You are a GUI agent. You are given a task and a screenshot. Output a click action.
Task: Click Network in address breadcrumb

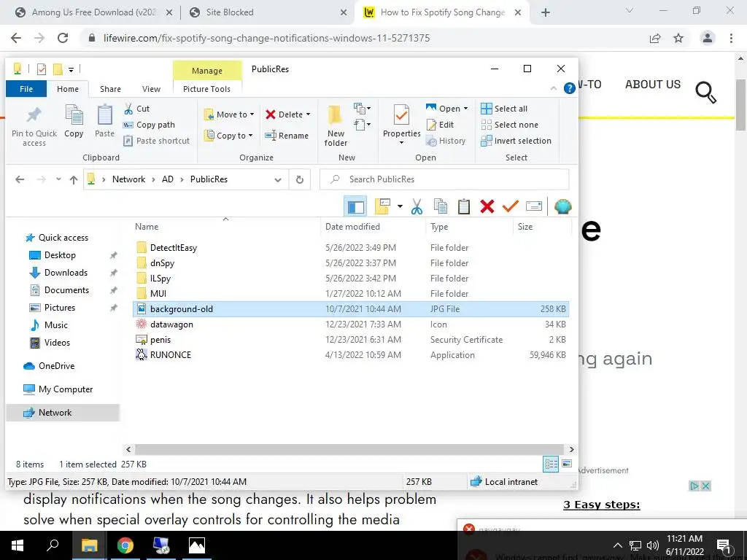[x=128, y=179]
